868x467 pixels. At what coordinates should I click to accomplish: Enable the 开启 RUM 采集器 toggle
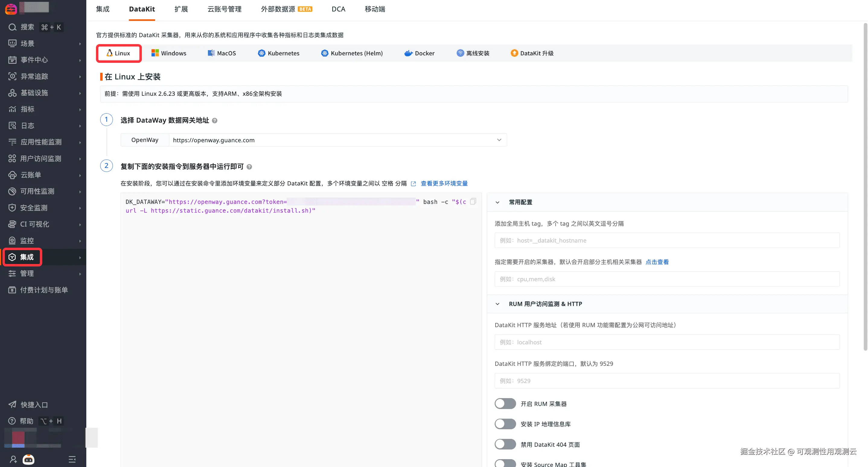click(505, 404)
